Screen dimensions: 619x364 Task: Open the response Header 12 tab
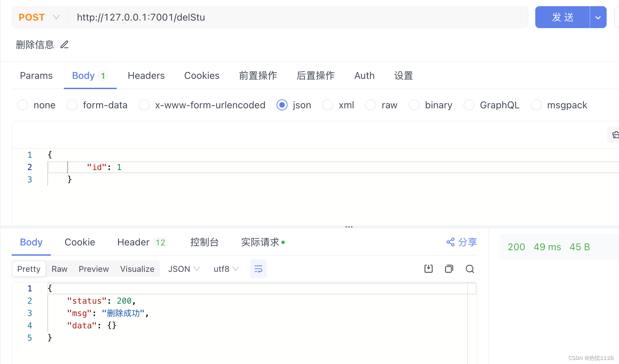[x=142, y=242]
